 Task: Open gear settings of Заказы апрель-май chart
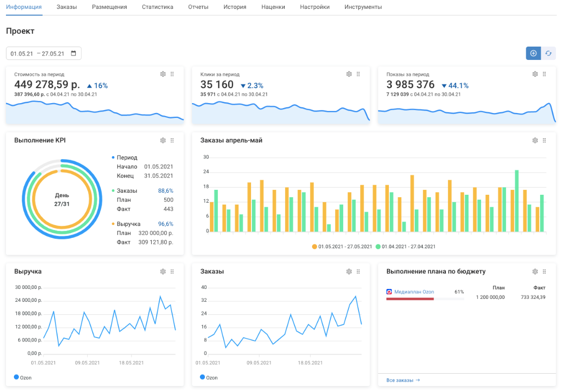point(535,140)
